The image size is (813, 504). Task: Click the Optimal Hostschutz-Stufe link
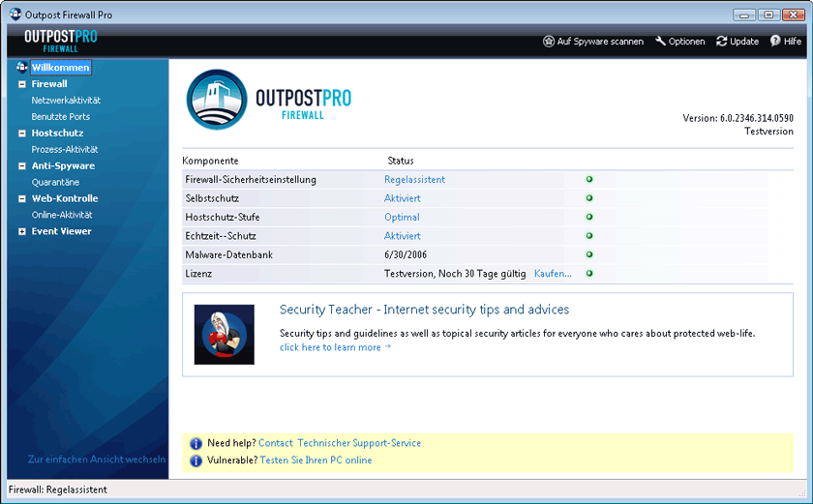tap(402, 217)
